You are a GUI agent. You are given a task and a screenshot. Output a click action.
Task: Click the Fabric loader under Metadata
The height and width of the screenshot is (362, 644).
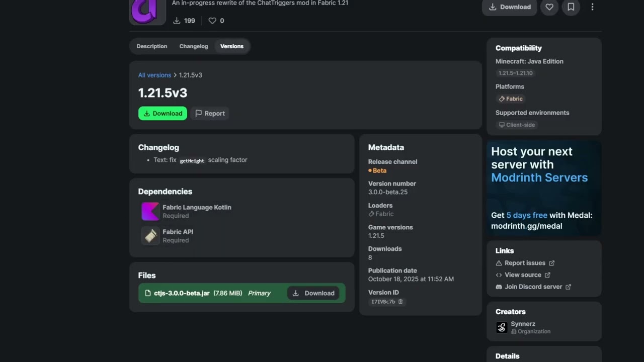[x=381, y=214]
